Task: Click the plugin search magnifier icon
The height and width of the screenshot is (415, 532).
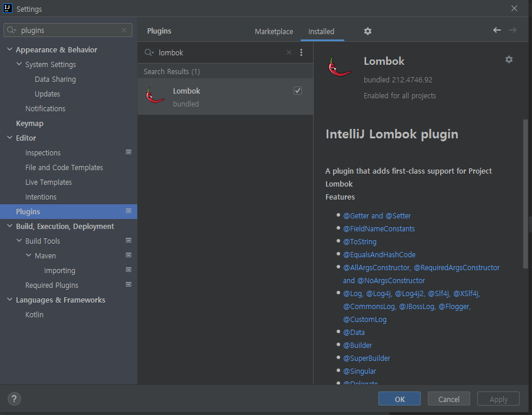Action: (149, 52)
